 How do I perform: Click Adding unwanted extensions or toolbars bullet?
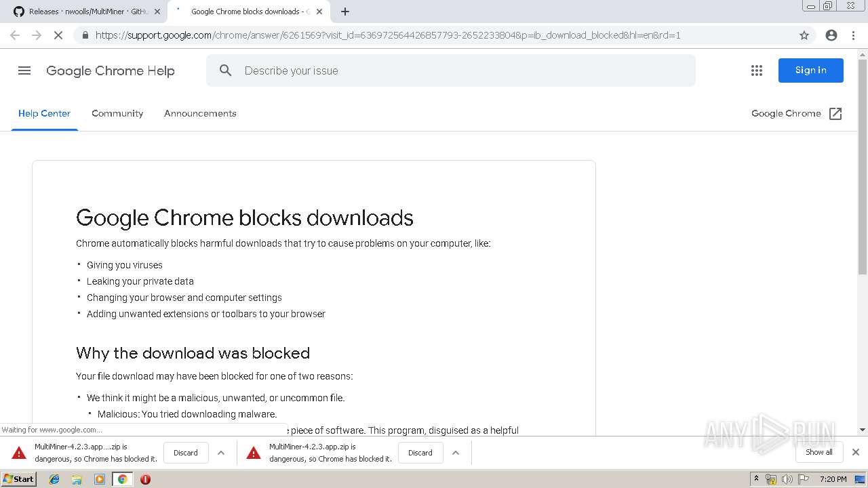click(x=206, y=314)
